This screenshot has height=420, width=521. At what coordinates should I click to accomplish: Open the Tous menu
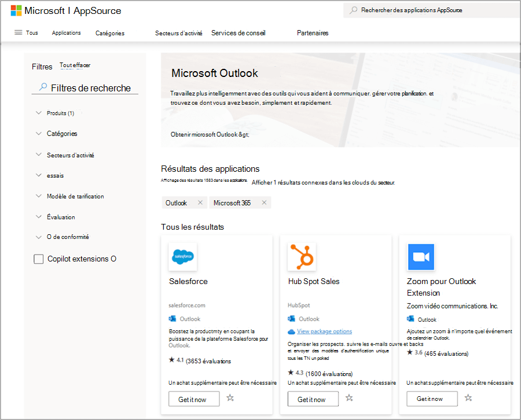coord(32,32)
